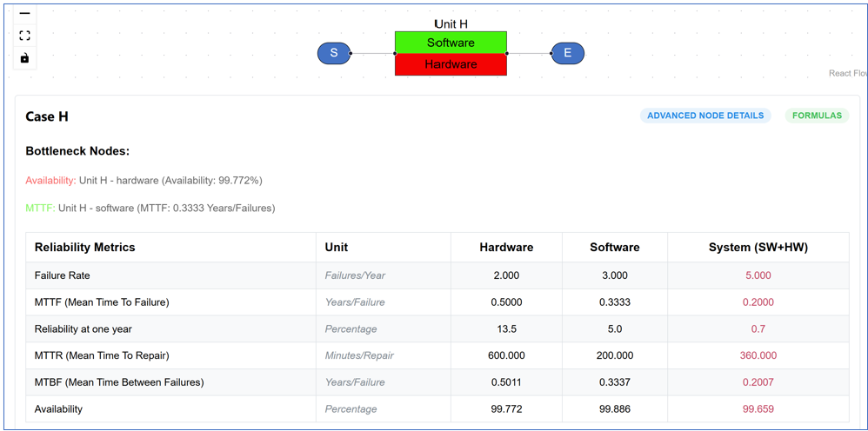Click the red Availability bottleneck label
This screenshot has width=868, height=431.
51,181
